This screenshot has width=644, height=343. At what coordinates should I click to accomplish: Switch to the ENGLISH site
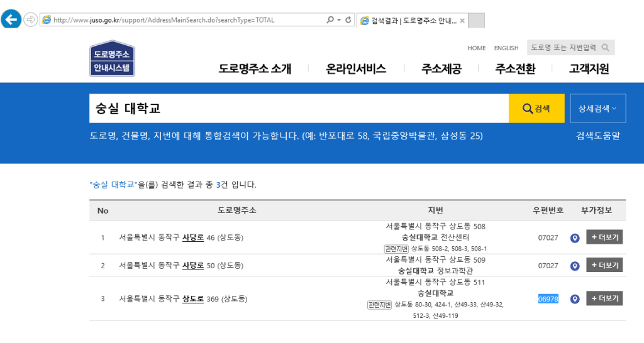tap(506, 48)
